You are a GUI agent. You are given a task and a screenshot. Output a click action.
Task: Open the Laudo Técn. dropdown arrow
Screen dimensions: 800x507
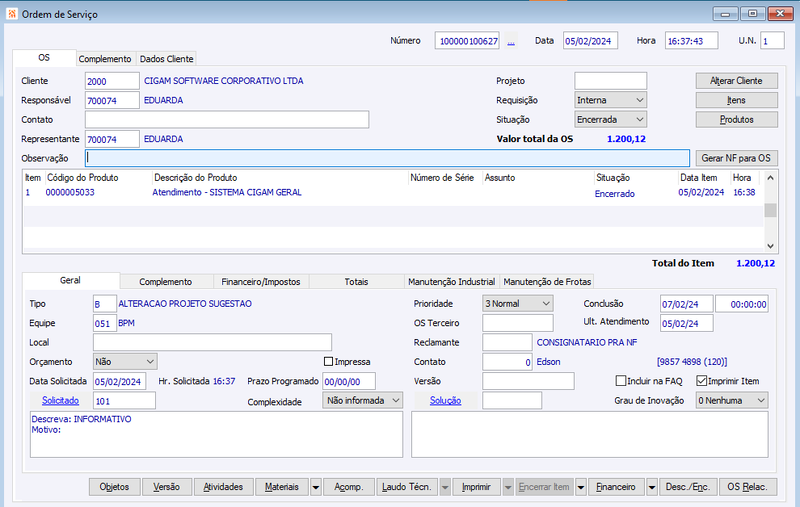pyautogui.click(x=445, y=487)
